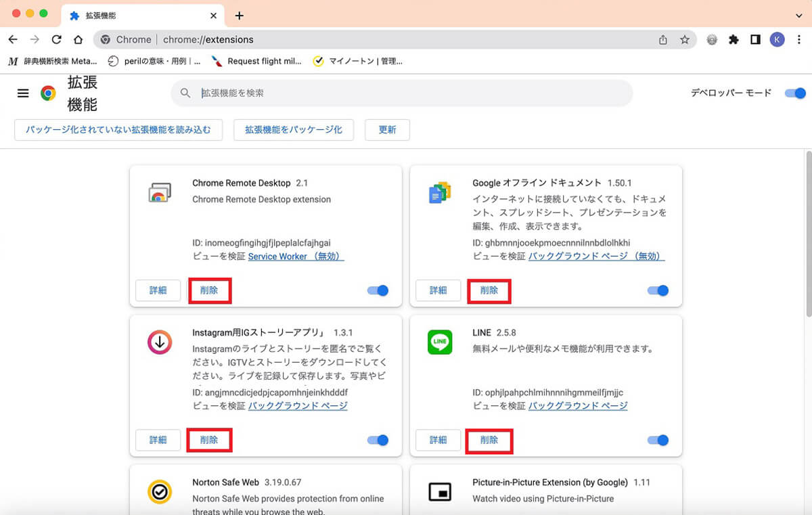Click the Google オフライン ドキュメント icon
Image resolution: width=812 pixels, height=515 pixels.
click(x=440, y=193)
